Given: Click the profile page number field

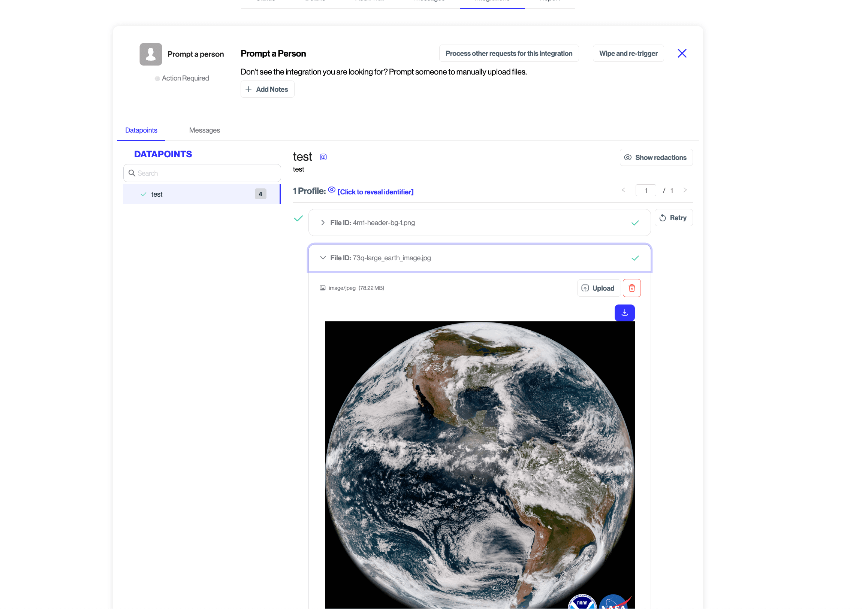Looking at the screenshot, I should pos(645,190).
